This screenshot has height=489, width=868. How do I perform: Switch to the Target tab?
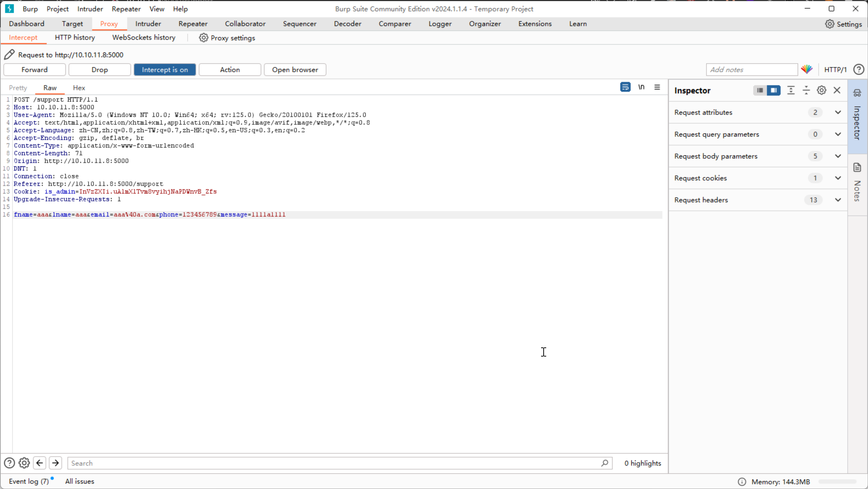click(x=72, y=24)
